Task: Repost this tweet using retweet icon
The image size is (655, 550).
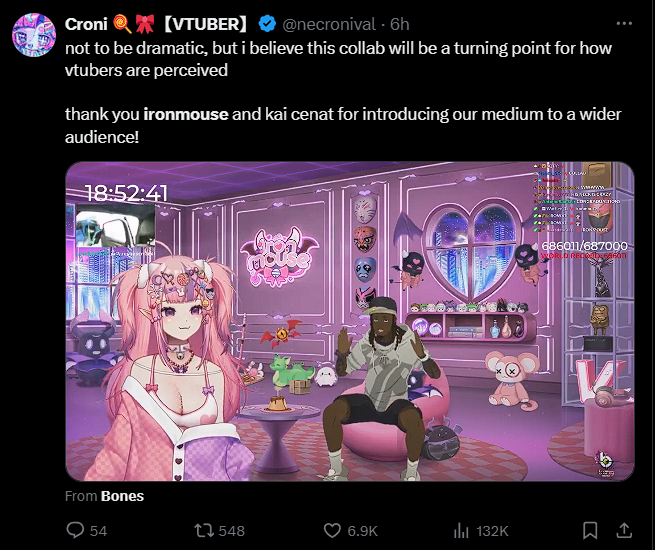Action: click(x=204, y=531)
